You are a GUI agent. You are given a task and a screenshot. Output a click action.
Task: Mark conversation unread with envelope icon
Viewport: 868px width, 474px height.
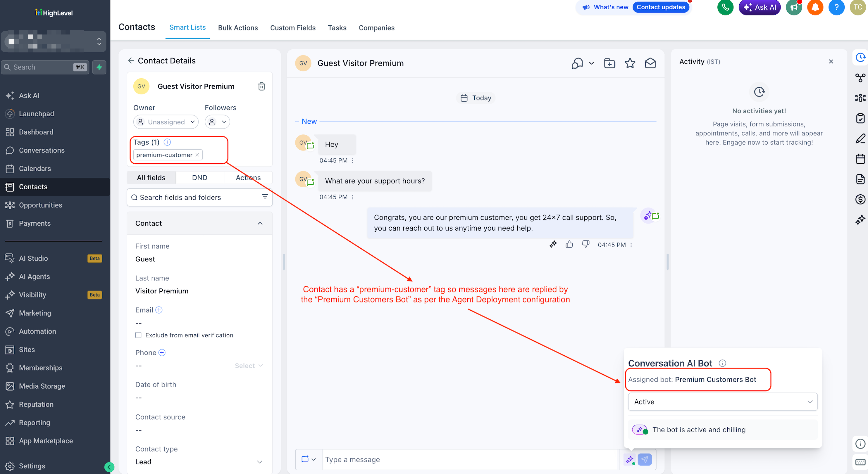pyautogui.click(x=650, y=63)
